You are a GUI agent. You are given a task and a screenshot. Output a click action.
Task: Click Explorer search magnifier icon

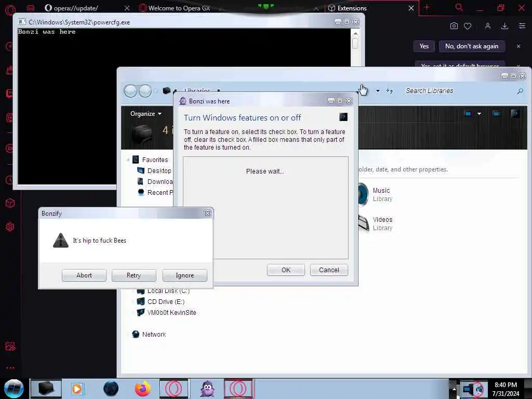[520, 91]
